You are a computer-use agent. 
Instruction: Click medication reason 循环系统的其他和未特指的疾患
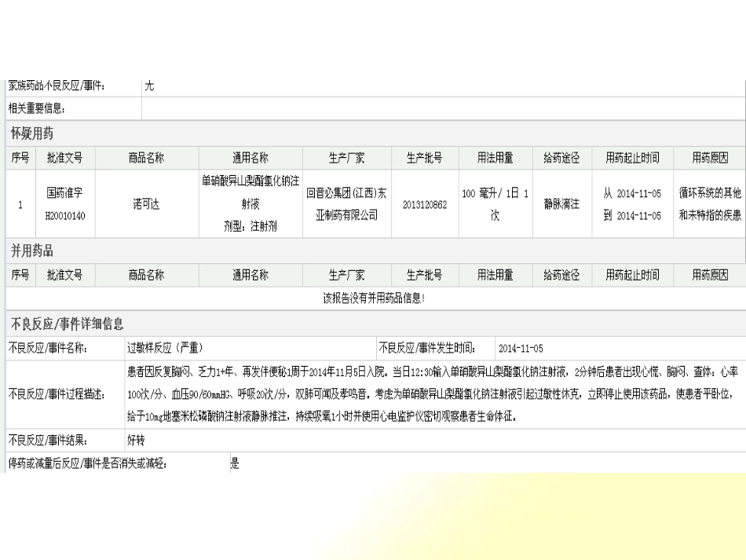pos(710,204)
